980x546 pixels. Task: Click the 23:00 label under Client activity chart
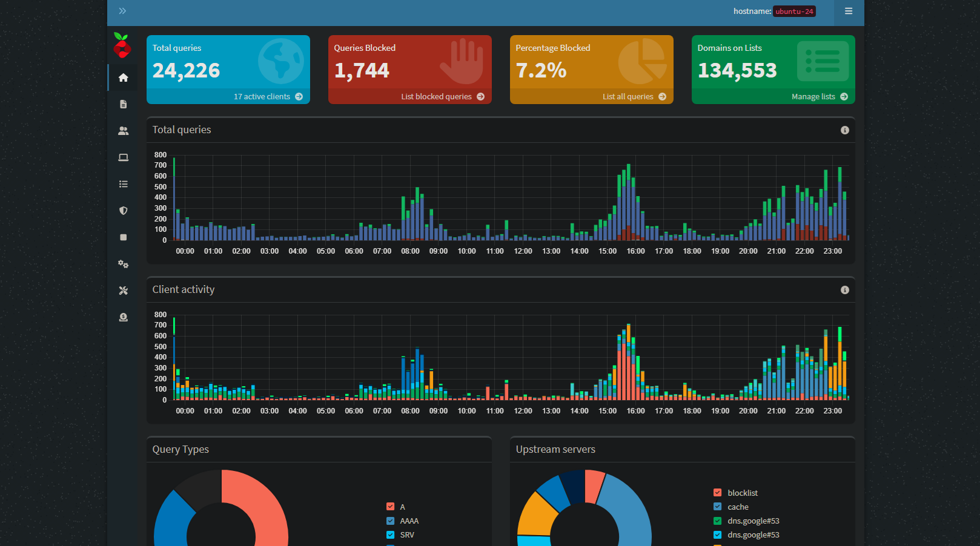832,411
